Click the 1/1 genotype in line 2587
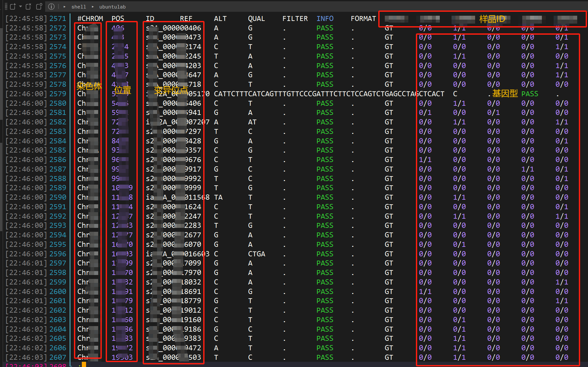Viewport: 588px width, 367px height. [527, 169]
